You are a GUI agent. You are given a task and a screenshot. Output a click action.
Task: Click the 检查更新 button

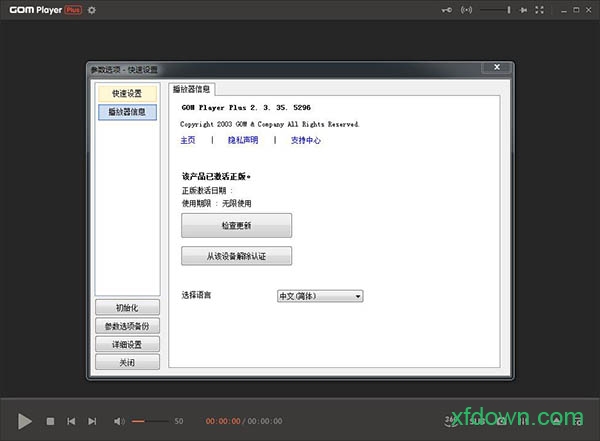[236, 225]
